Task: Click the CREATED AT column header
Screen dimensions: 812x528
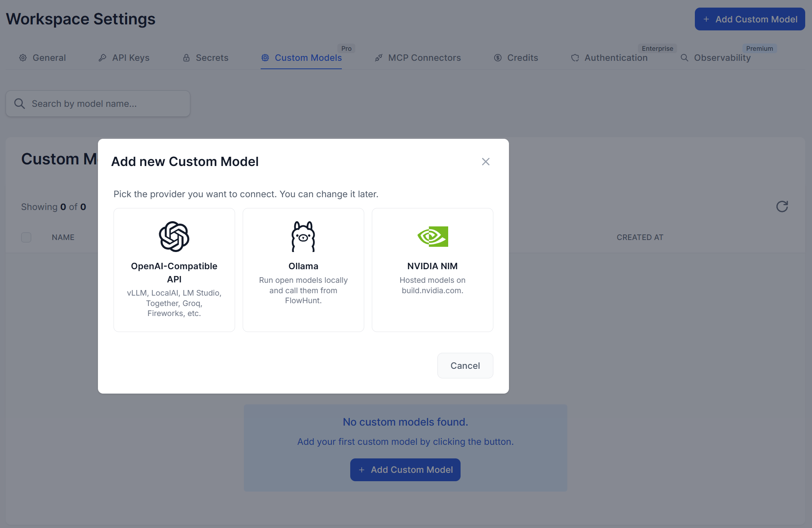Action: tap(640, 237)
